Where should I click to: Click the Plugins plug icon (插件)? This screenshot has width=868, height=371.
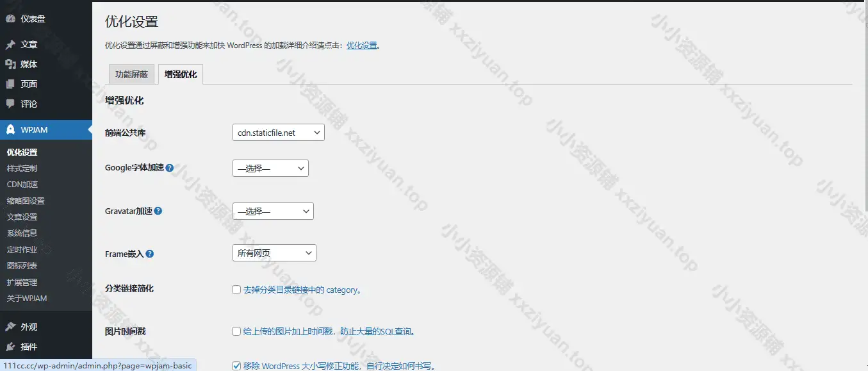(10, 347)
